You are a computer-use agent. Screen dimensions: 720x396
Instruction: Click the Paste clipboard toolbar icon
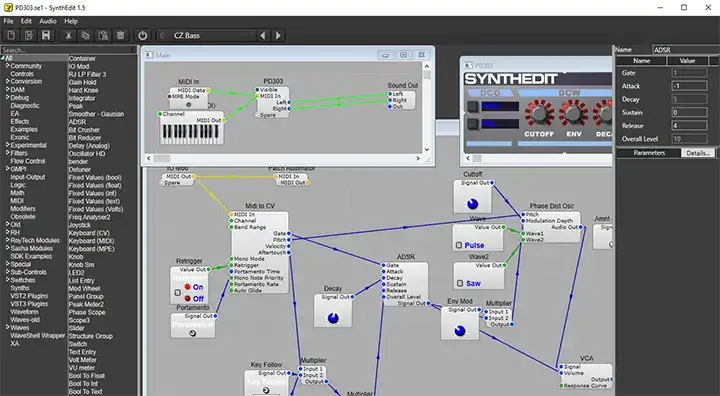103,35
